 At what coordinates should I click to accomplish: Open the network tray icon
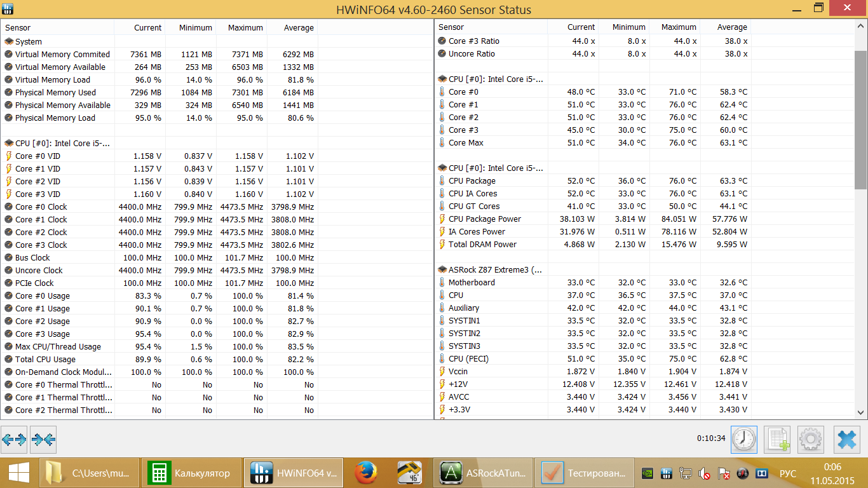pos(686,473)
